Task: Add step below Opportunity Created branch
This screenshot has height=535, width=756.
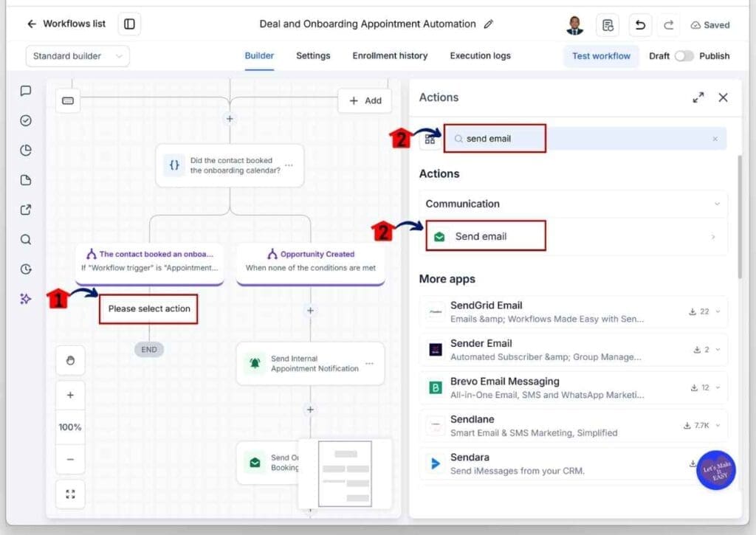Action: [x=311, y=311]
